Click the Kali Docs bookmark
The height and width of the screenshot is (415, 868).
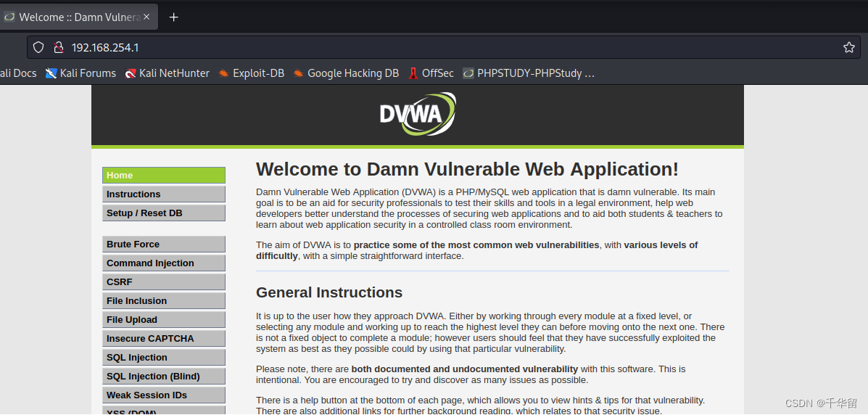pyautogui.click(x=18, y=73)
